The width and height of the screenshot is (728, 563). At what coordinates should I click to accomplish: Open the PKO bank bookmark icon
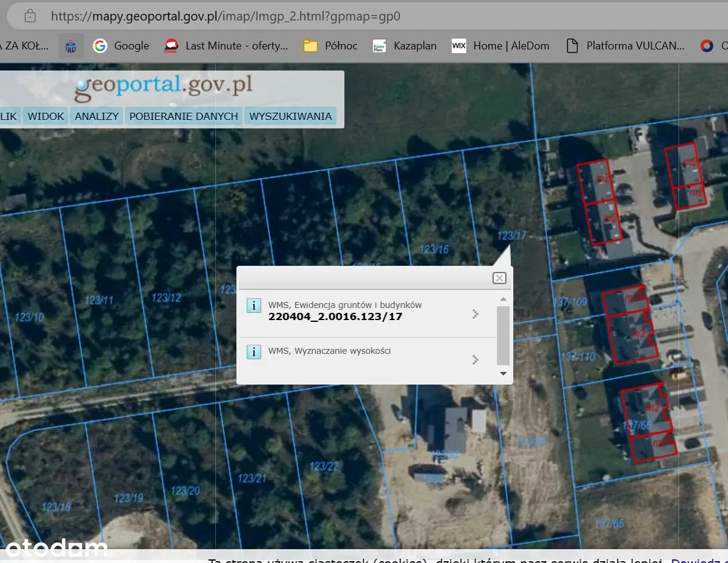(71, 46)
